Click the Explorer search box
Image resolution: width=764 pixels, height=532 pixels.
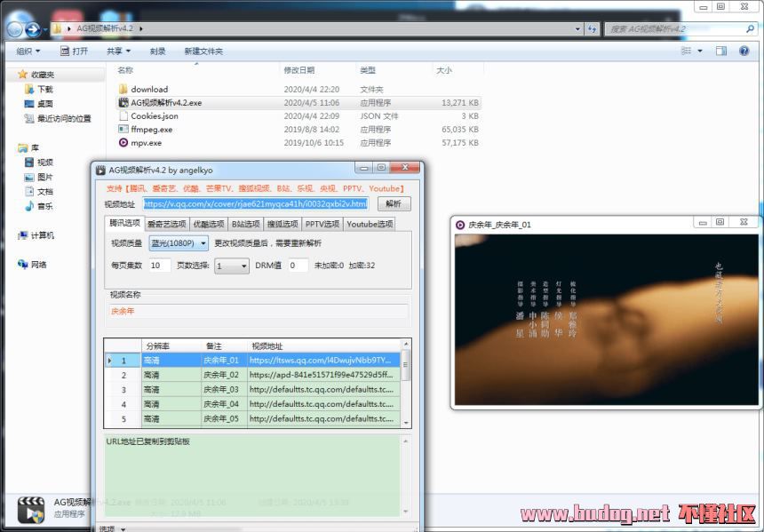coord(680,28)
